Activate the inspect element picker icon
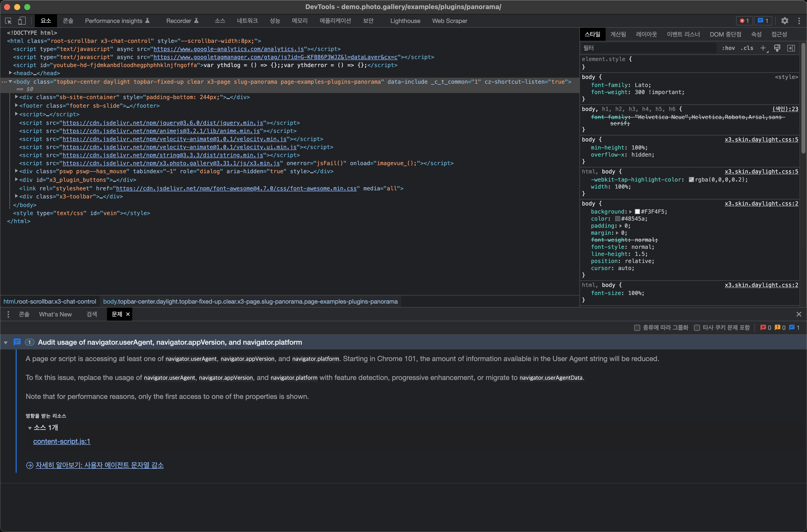807x532 pixels. [9, 21]
